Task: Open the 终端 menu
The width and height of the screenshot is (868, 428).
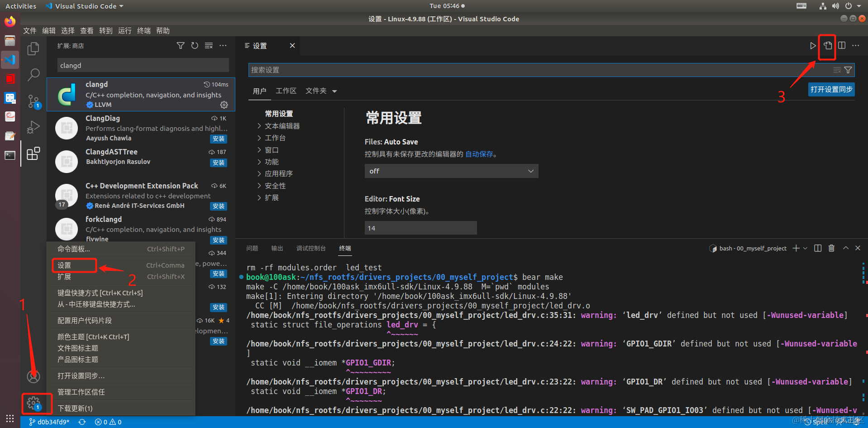Action: click(144, 31)
